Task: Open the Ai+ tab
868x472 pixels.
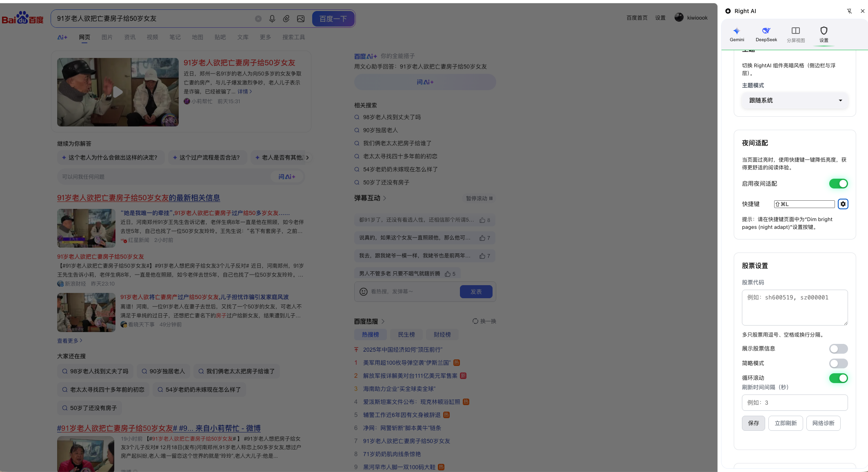Action: click(62, 37)
